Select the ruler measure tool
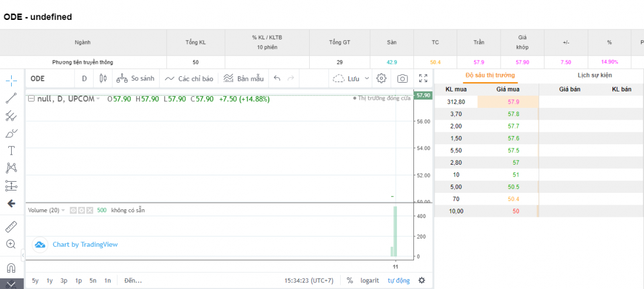Viewport: 644px width, 289px height. pyautogui.click(x=12, y=226)
